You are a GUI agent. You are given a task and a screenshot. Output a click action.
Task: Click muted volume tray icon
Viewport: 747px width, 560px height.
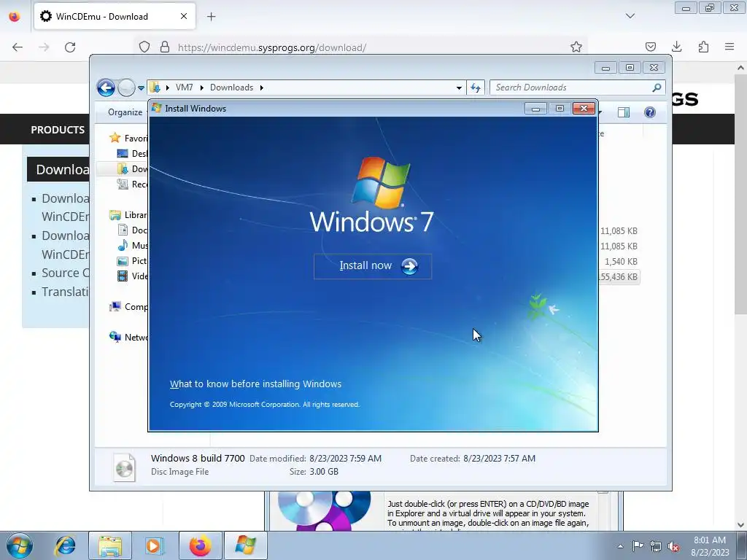pos(673,546)
